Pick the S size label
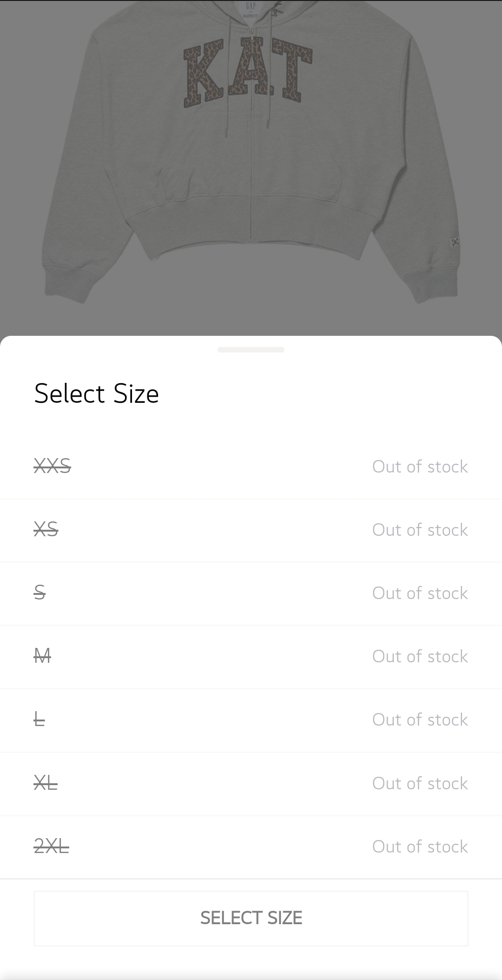Screen dimensions: 502x980 tap(40, 593)
